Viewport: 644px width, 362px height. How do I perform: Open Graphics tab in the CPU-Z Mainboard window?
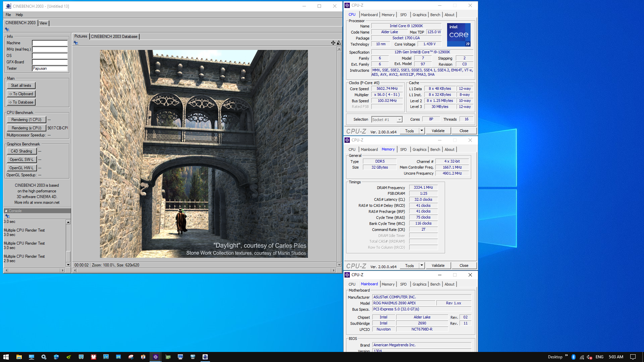coord(419,284)
